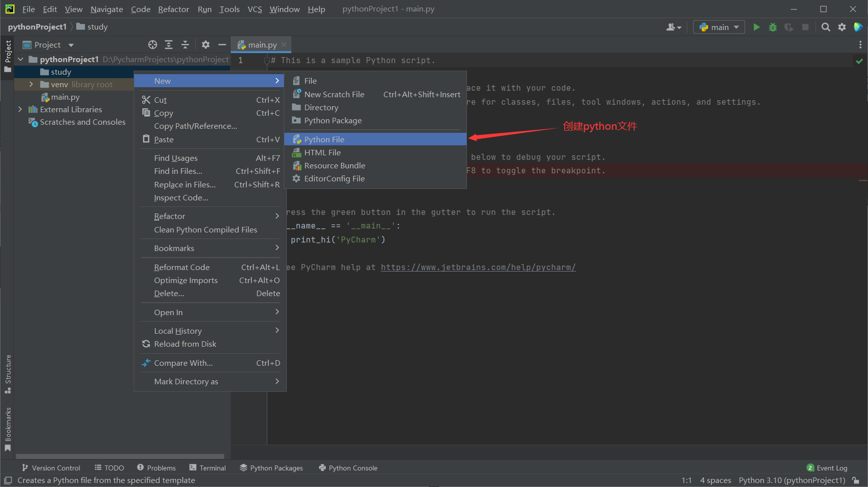The image size is (868, 487).
Task: Start debugging with the bug icon
Action: [x=773, y=27]
